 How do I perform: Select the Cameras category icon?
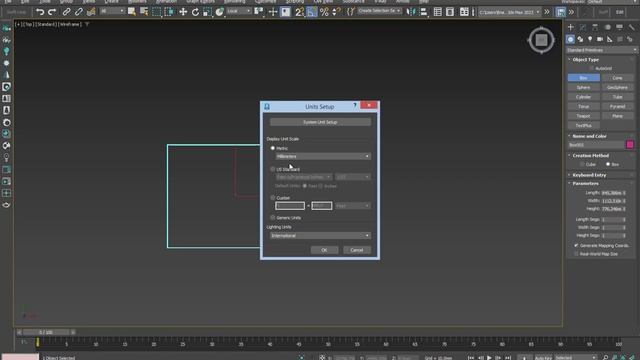[x=600, y=39]
